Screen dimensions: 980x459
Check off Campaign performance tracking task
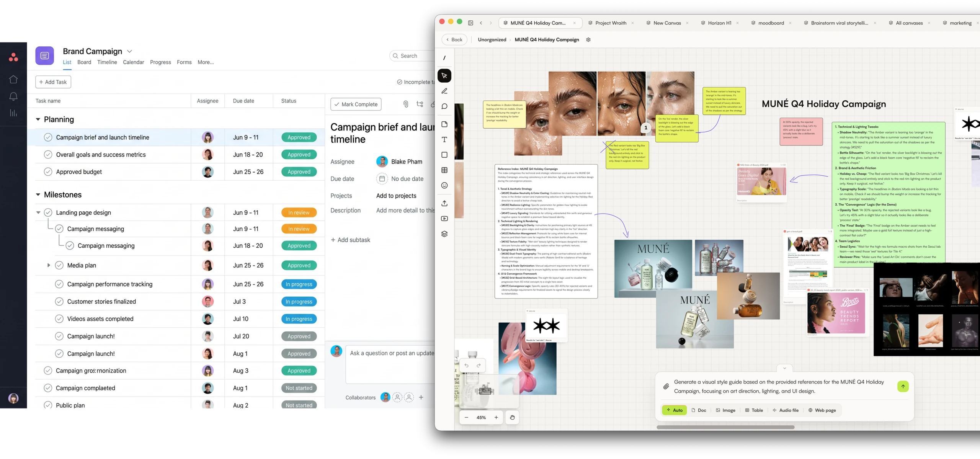click(x=59, y=284)
